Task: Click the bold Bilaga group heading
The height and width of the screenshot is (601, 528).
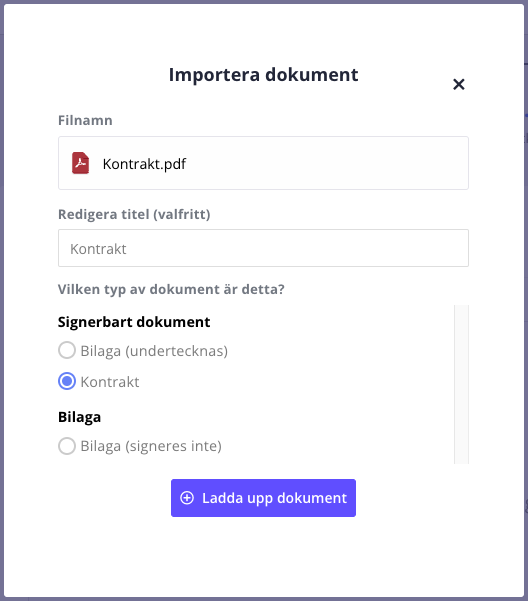Action: [79, 417]
